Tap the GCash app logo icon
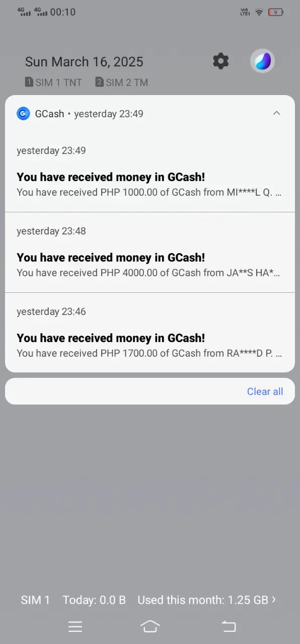The image size is (300, 644). point(23,114)
